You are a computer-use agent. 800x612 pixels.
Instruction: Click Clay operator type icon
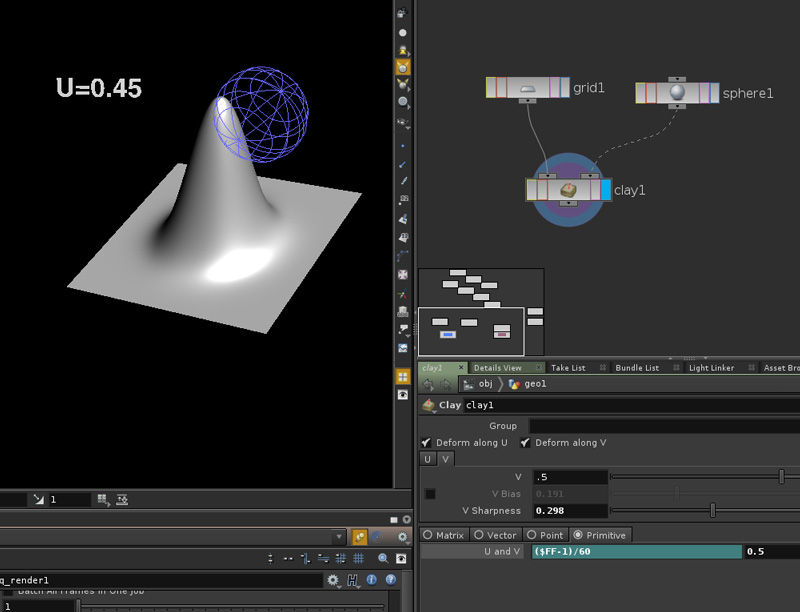click(430, 405)
